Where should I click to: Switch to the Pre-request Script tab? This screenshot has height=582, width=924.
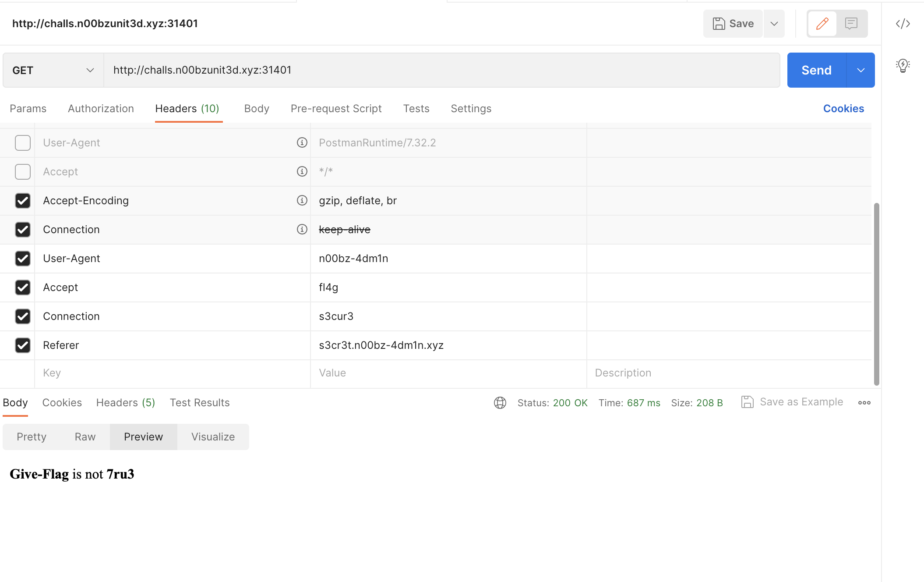tap(336, 108)
